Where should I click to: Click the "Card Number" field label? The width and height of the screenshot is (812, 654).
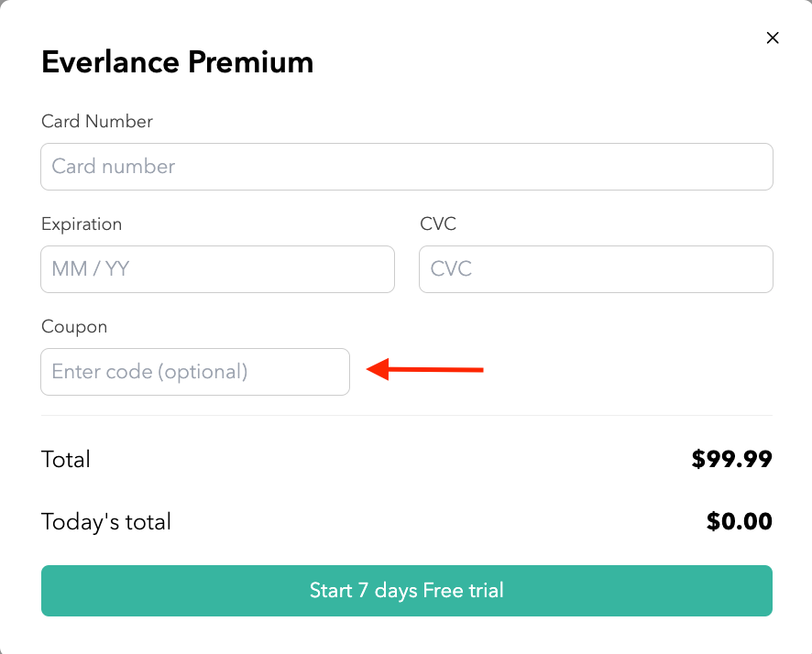[x=97, y=121]
